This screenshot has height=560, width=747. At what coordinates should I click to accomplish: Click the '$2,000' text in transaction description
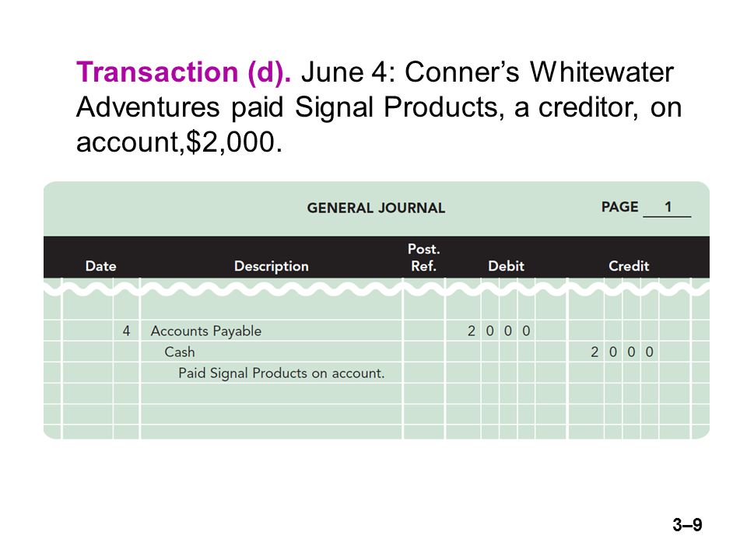pos(234,142)
